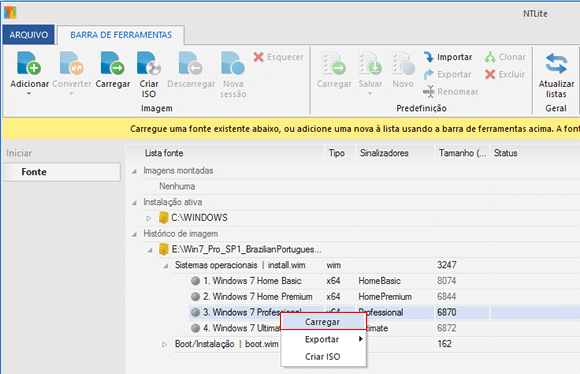Click the Nova sessão icon

(x=233, y=63)
